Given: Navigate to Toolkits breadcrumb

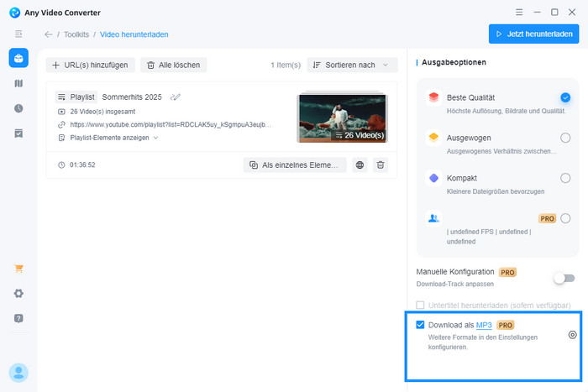Looking at the screenshot, I should [x=76, y=34].
